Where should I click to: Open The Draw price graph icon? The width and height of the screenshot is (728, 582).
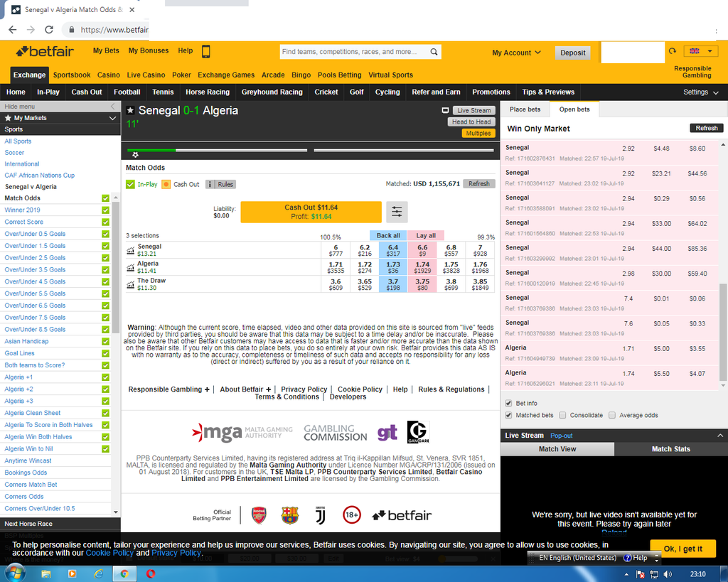[x=131, y=284]
